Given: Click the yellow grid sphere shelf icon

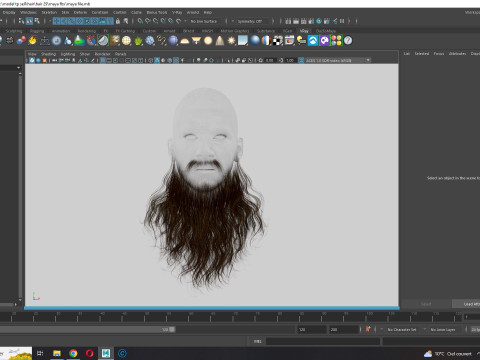Looking at the screenshot, I should [126, 41].
